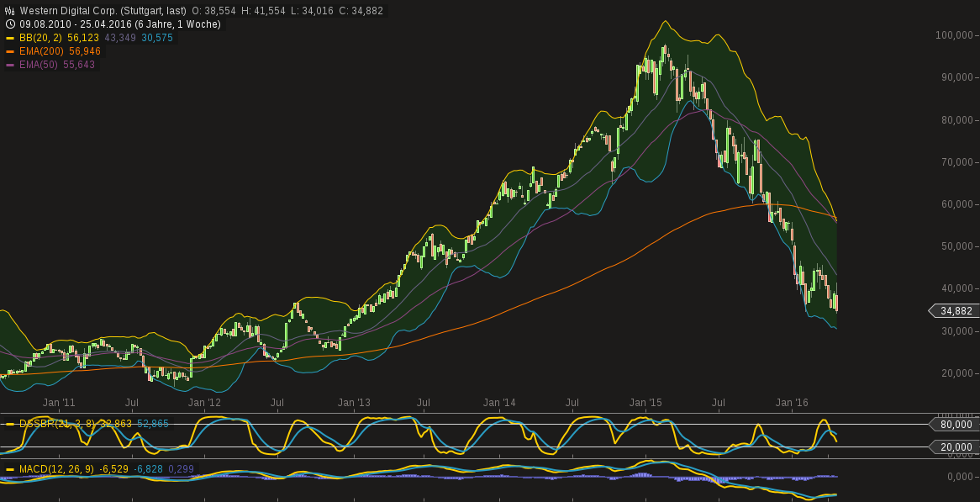Toggle visibility of the BB indicator
This screenshot has width=980, height=502.
(10, 39)
